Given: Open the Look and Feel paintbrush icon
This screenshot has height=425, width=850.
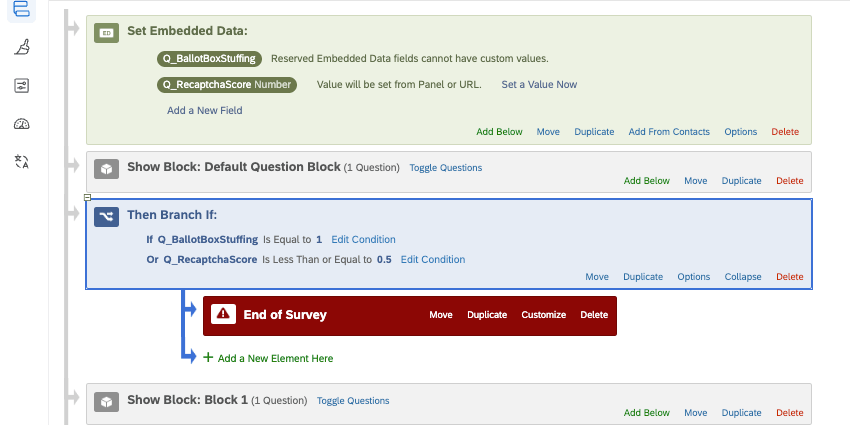Looking at the screenshot, I should [x=22, y=47].
